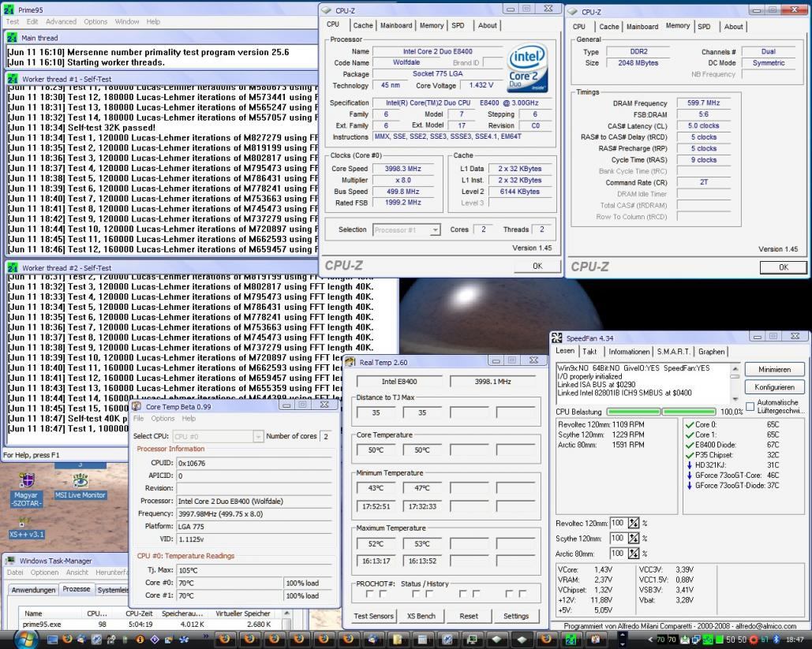Viewport: 812px width, 649px height.
Task: Select the Anwendungen tab in Task-Manager
Action: point(34,590)
